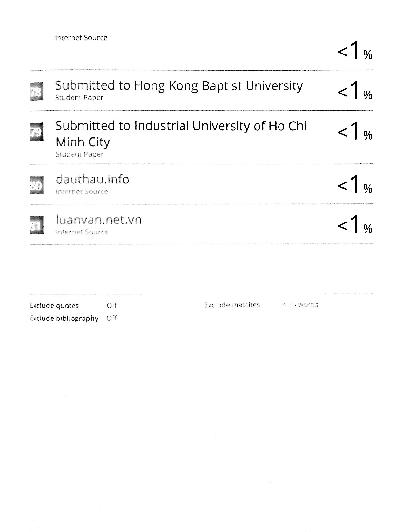
Task: Click Student Paper label under Industrial University
Action: (x=79, y=154)
